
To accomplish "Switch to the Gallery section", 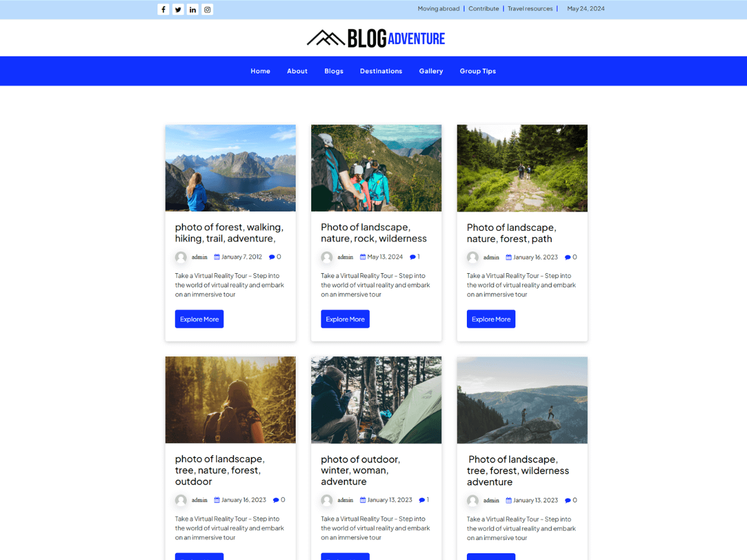I will 431,71.
